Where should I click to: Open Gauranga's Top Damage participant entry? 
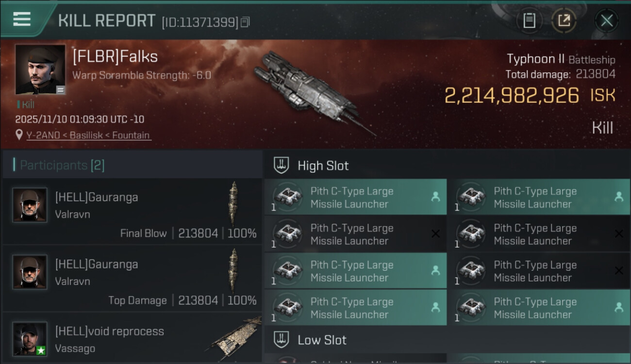132,279
